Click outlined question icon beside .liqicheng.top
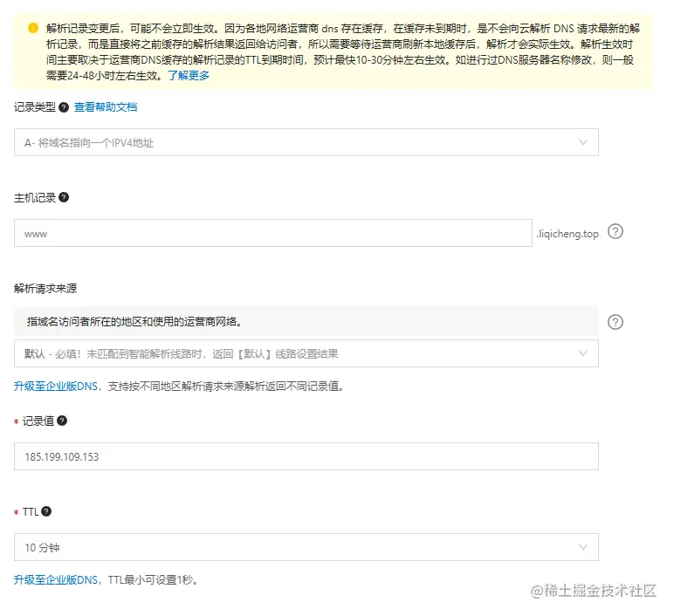 coord(616,232)
